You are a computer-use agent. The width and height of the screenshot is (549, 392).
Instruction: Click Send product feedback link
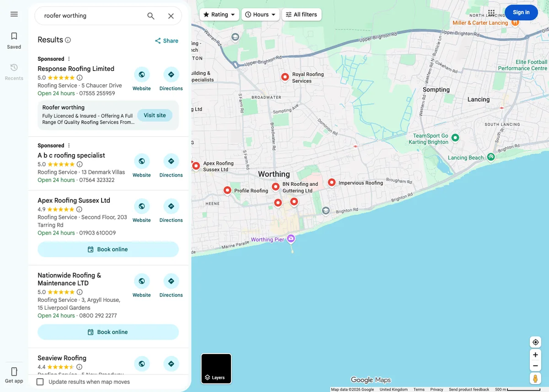(469, 390)
